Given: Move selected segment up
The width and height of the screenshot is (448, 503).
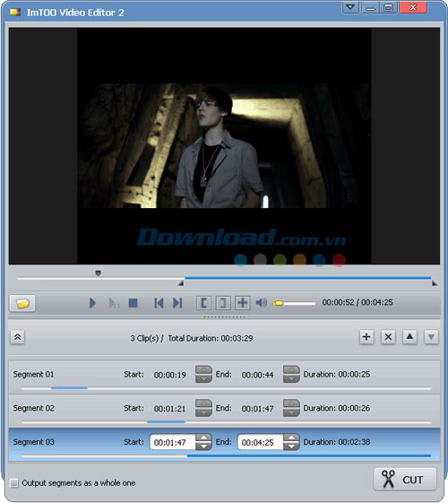Looking at the screenshot, I should click(x=409, y=337).
